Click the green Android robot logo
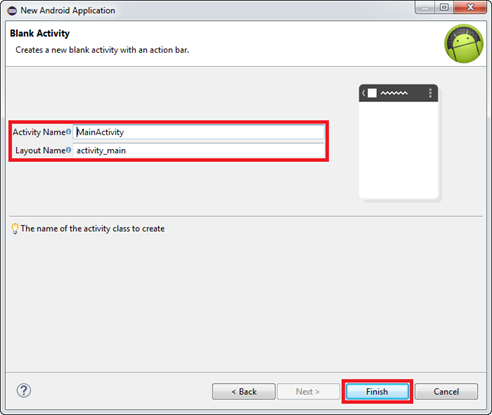Screen dimensions: 492x415 pos(464,43)
